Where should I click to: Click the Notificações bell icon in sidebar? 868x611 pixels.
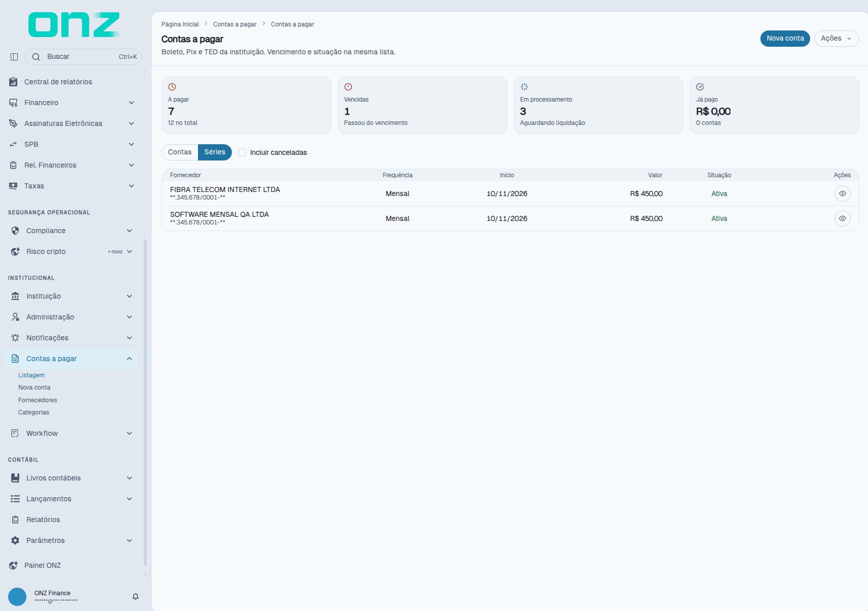pos(15,338)
